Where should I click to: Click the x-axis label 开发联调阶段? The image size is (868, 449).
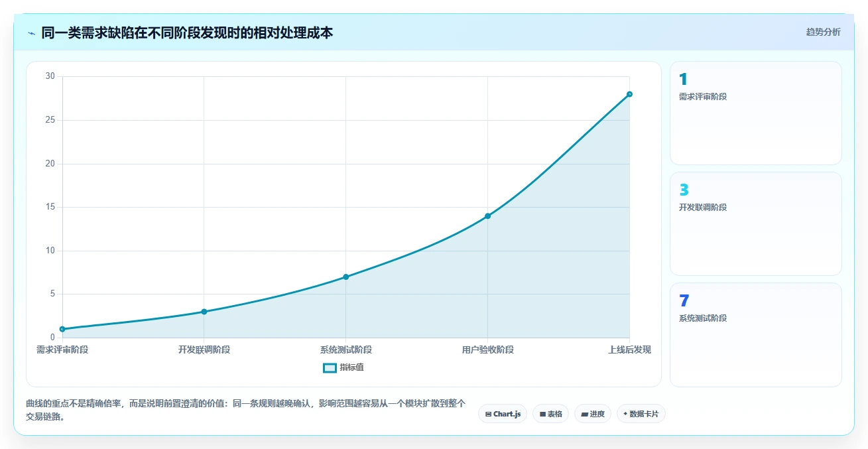click(x=204, y=350)
